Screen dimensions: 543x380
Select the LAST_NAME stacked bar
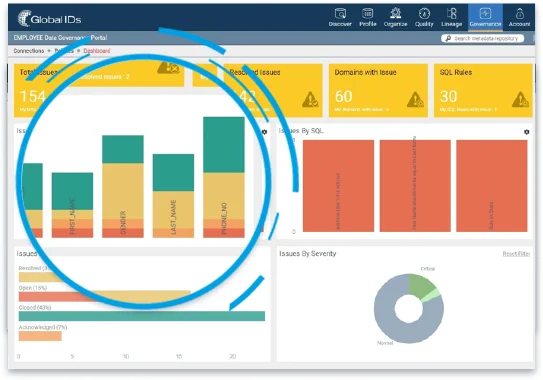173,196
